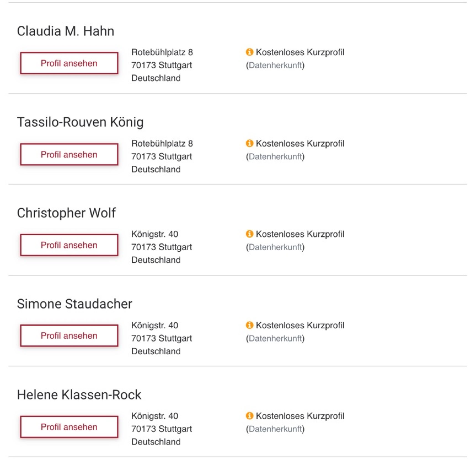Image resolution: width=476 pixels, height=460 pixels.
Task: Click the Helene Klassen-Rock name heading
Action: [79, 395]
